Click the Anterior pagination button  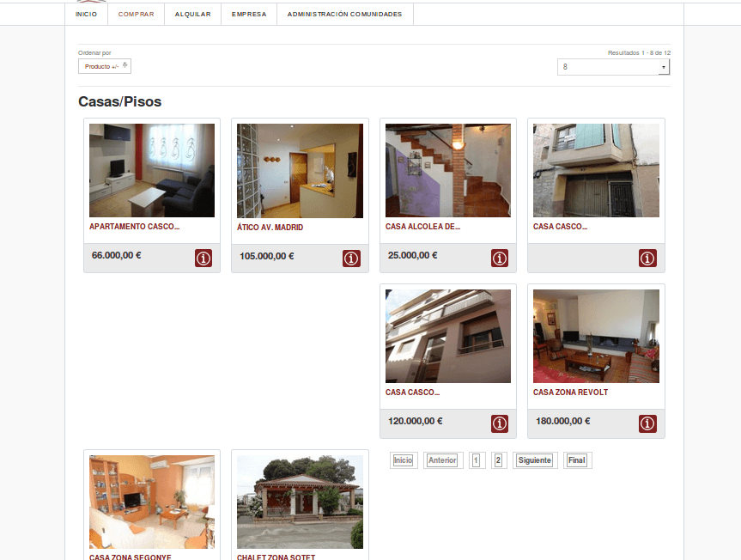tap(443, 460)
